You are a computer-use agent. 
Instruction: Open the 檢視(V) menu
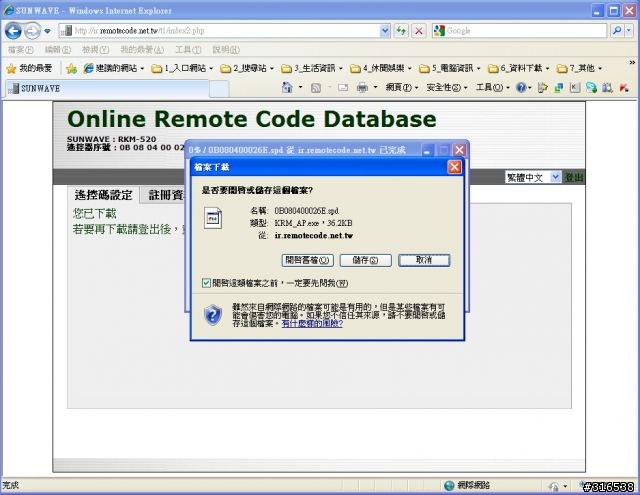click(x=96, y=50)
